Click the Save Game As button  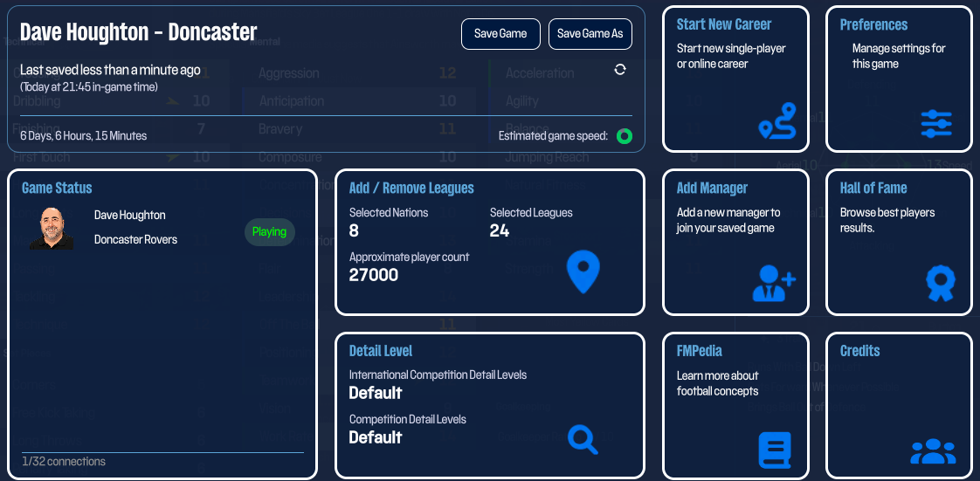590,34
